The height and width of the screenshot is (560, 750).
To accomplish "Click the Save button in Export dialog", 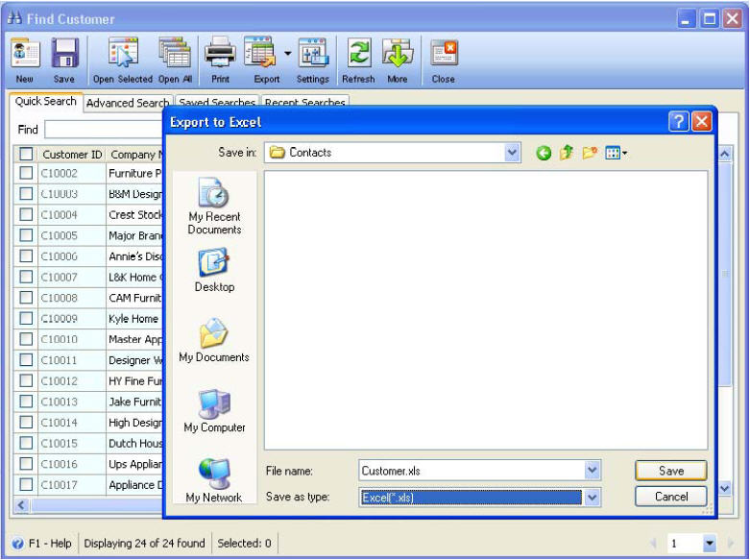I will pyautogui.click(x=671, y=471).
